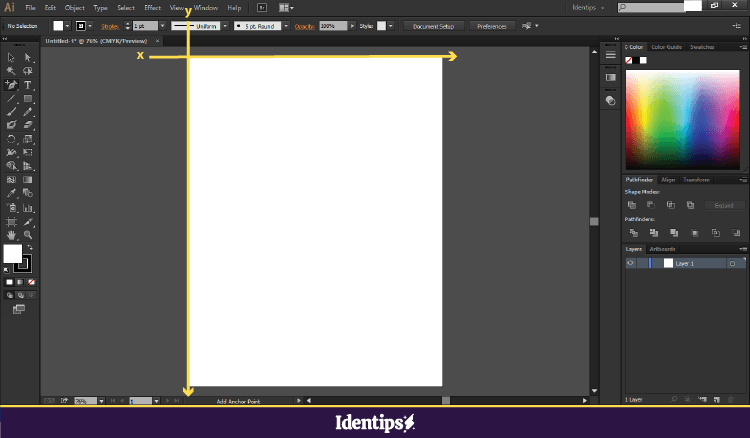This screenshot has width=750, height=438.
Task: Open Adobe Bridge from the Br icon
Action: pos(262,7)
